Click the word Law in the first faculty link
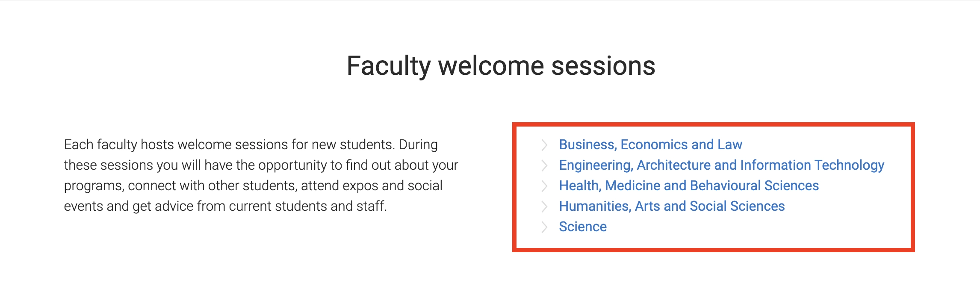 click(730, 144)
